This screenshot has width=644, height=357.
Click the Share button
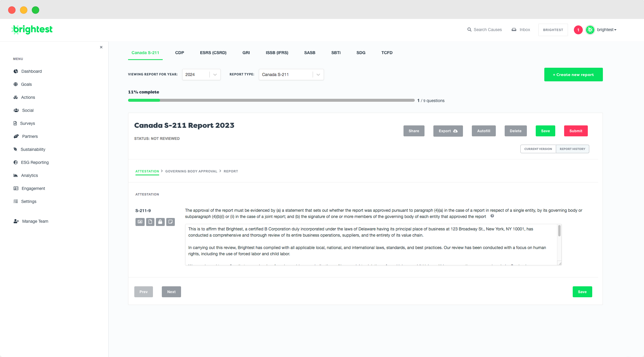pyautogui.click(x=414, y=131)
